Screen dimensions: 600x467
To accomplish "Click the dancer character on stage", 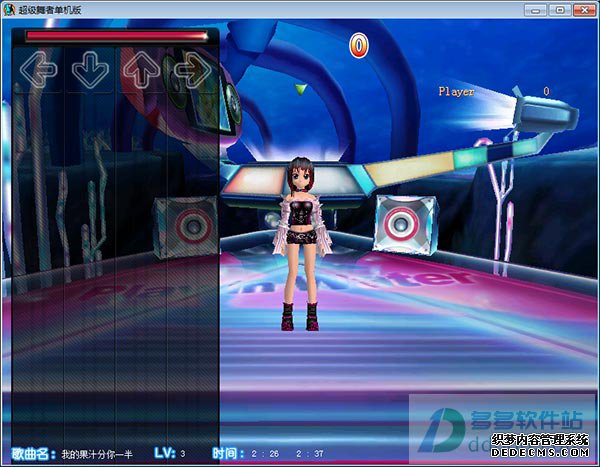I will tap(302, 243).
